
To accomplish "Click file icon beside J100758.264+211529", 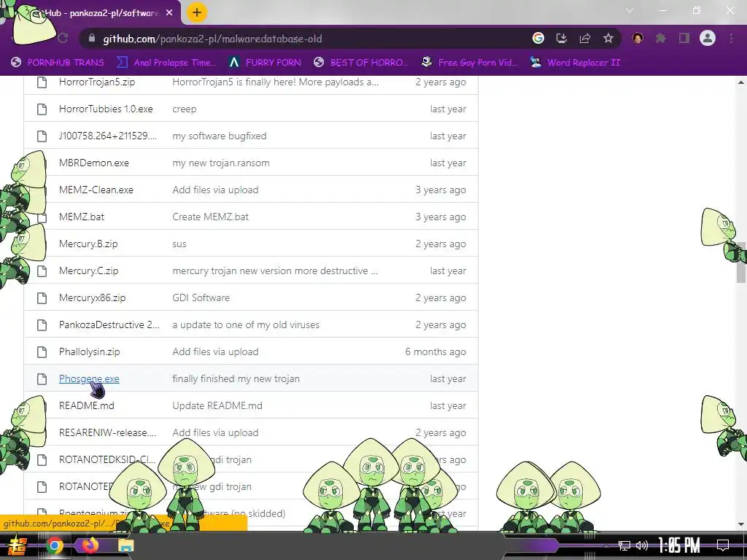I will click(42, 136).
